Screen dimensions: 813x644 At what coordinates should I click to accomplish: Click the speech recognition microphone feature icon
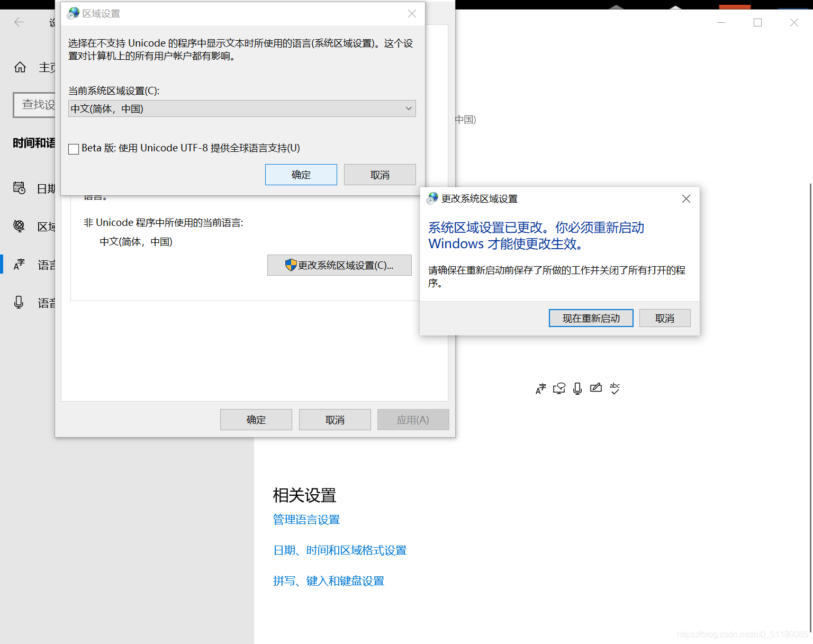point(577,388)
